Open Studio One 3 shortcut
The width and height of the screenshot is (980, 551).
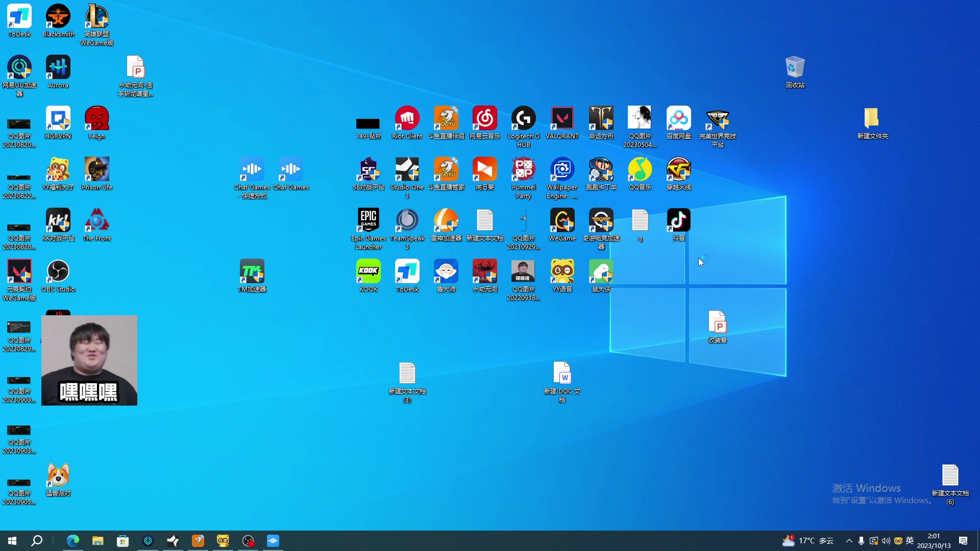click(x=407, y=178)
